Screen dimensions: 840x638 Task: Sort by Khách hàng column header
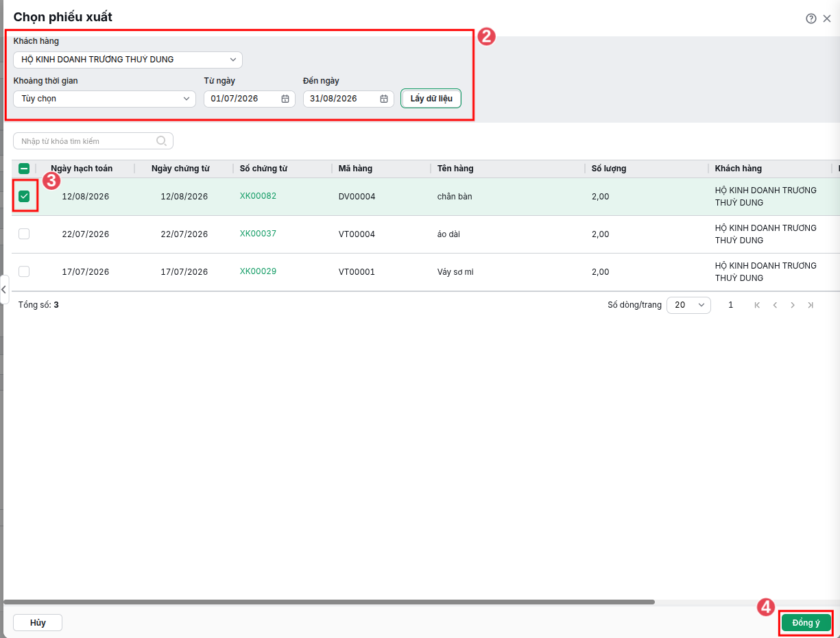pyautogui.click(x=738, y=169)
